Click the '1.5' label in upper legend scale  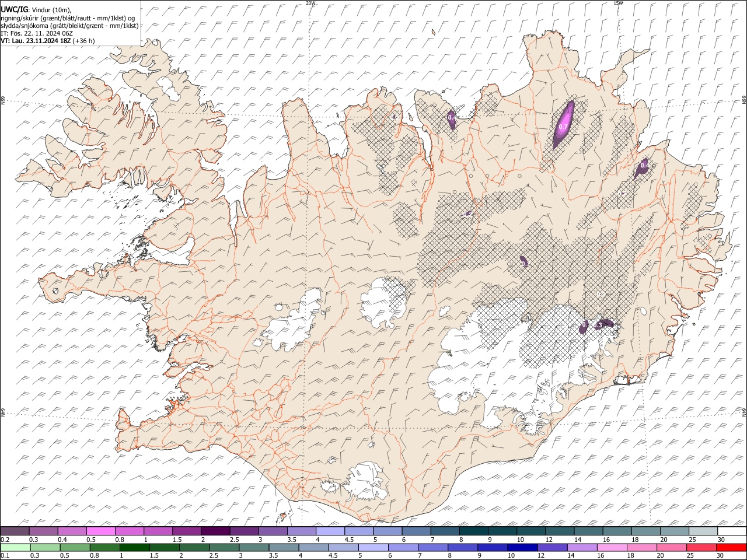[x=177, y=540]
